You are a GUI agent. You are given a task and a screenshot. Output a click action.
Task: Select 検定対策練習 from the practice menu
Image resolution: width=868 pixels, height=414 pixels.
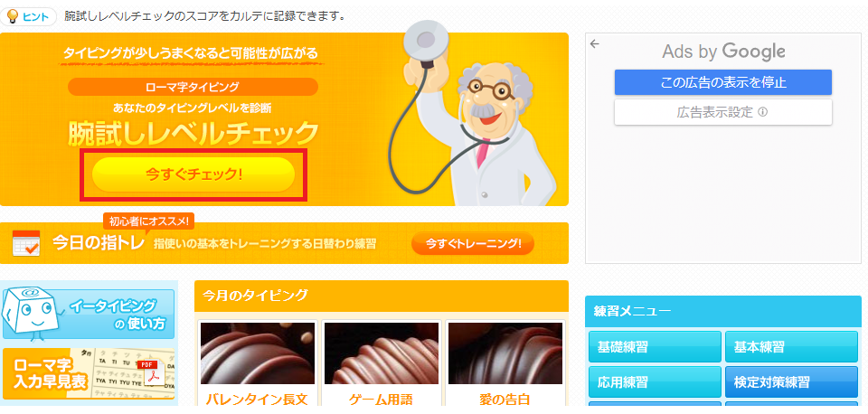pos(792,381)
